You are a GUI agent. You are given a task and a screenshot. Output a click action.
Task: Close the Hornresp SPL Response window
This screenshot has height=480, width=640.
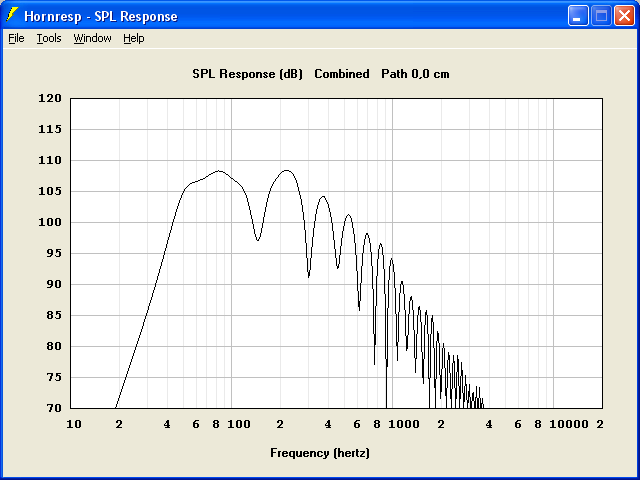tap(624, 16)
